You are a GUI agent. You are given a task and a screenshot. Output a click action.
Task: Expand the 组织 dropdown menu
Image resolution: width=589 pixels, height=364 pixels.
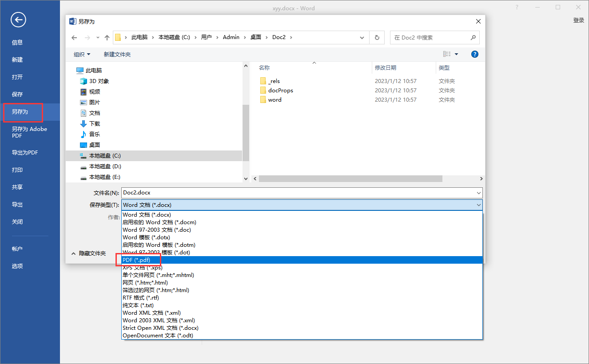click(82, 54)
